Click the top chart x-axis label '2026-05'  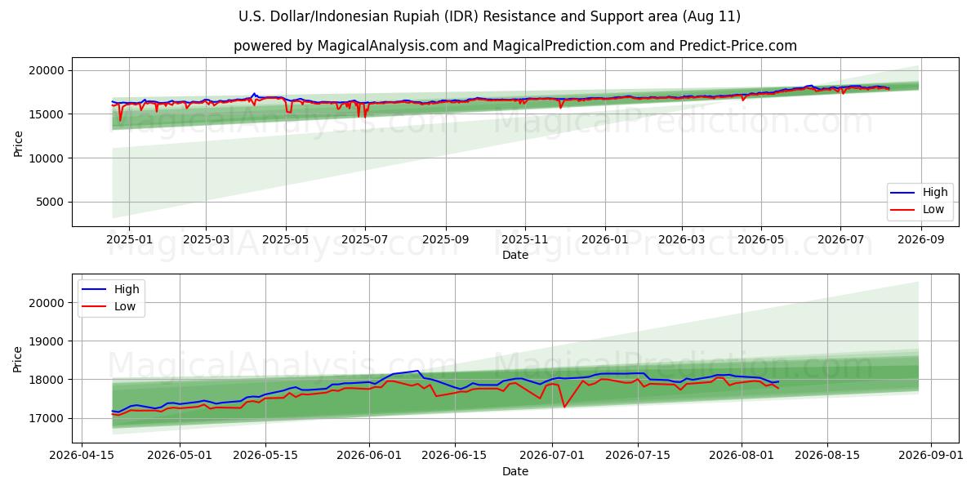click(761, 239)
